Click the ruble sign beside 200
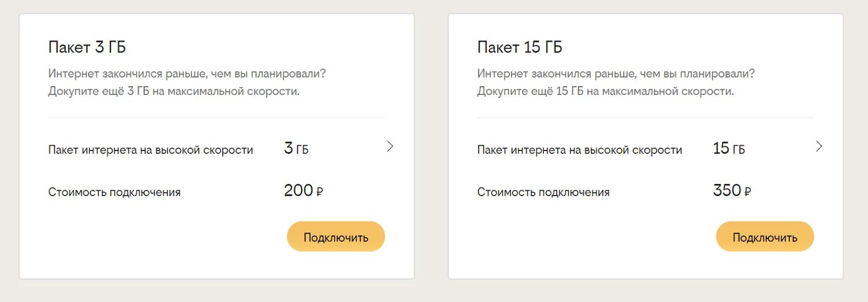 (x=319, y=192)
